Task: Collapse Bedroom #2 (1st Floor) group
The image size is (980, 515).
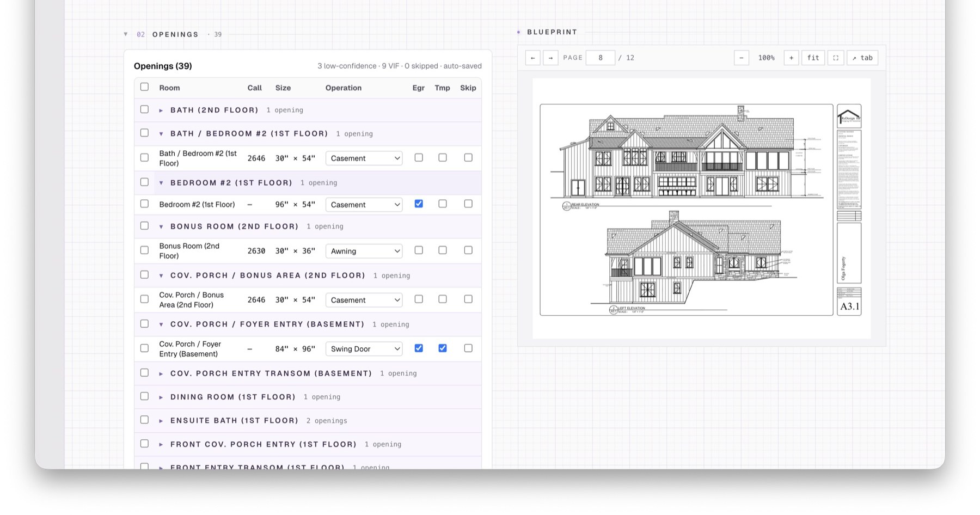Action: pyautogui.click(x=161, y=183)
